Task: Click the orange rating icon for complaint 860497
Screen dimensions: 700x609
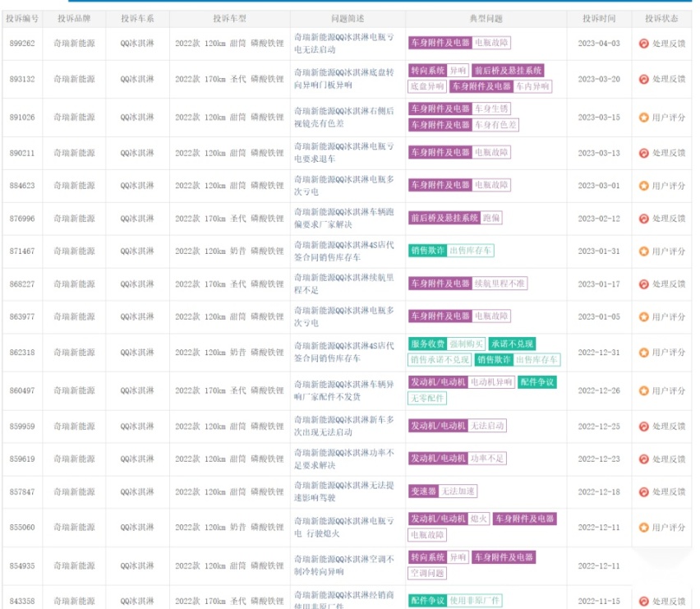Action: pyautogui.click(x=643, y=390)
